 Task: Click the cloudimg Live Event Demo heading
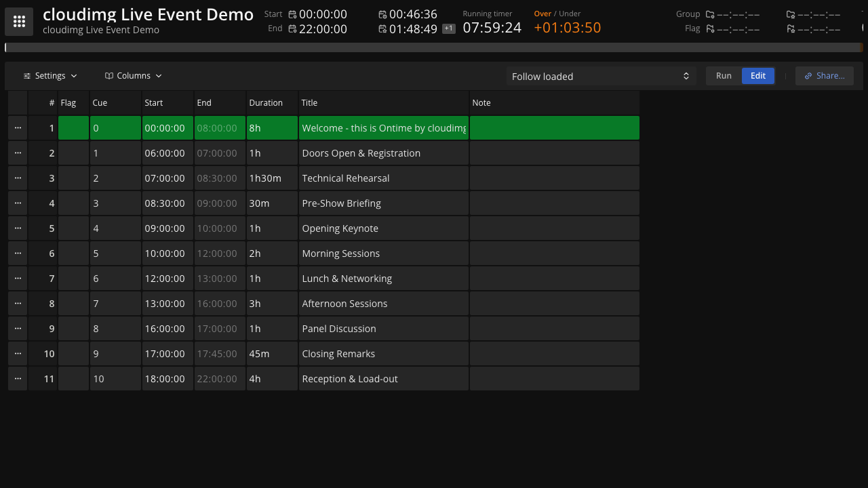pyautogui.click(x=148, y=14)
